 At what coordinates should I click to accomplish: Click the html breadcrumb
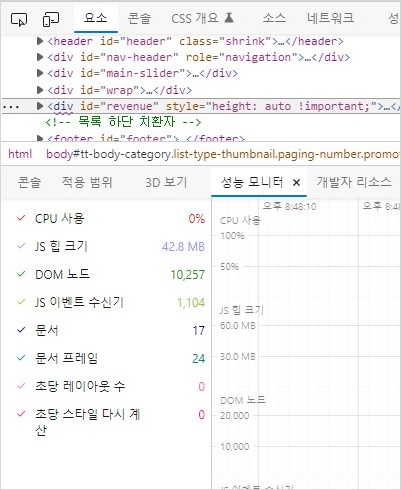(20, 154)
